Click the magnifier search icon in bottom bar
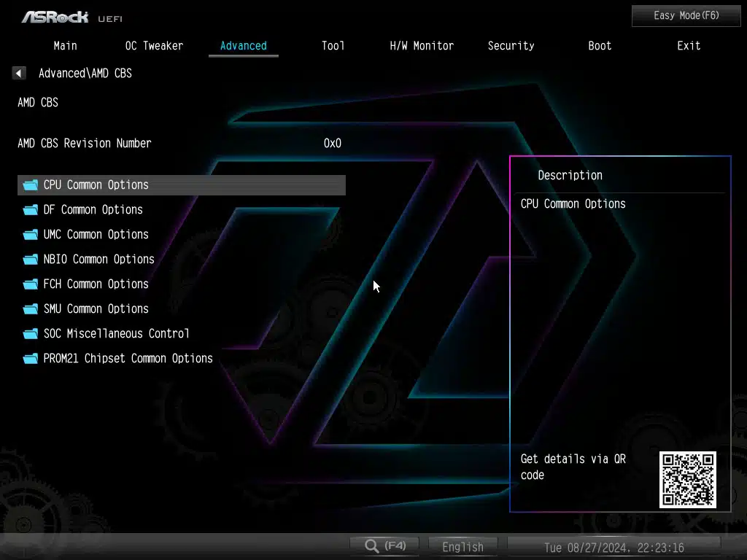 click(x=372, y=545)
